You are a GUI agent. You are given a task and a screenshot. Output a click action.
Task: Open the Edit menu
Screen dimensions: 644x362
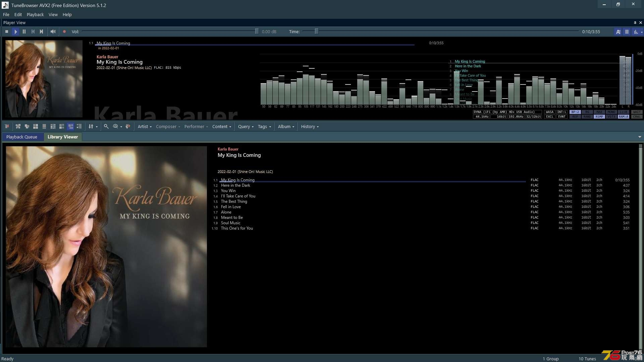[x=18, y=14]
